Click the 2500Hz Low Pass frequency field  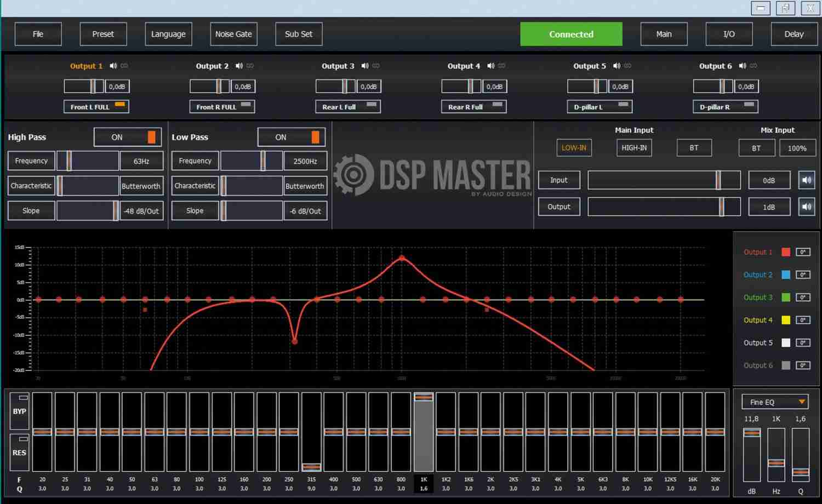tap(305, 161)
